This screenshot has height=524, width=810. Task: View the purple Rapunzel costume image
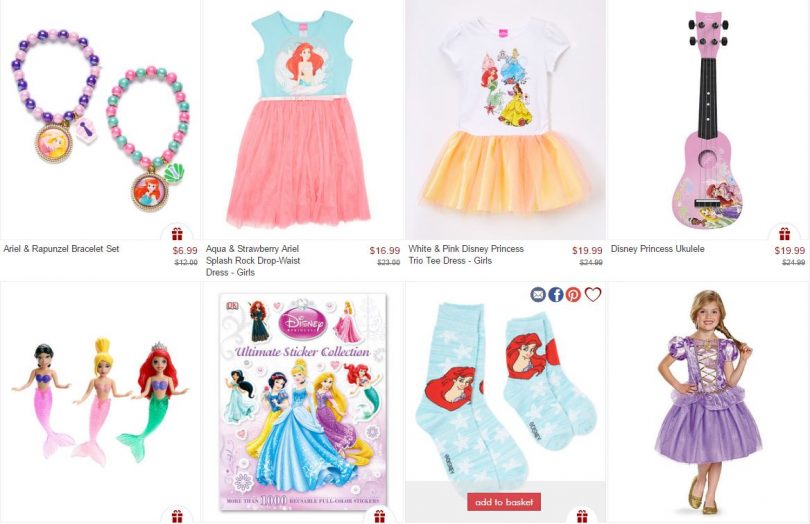click(x=708, y=402)
